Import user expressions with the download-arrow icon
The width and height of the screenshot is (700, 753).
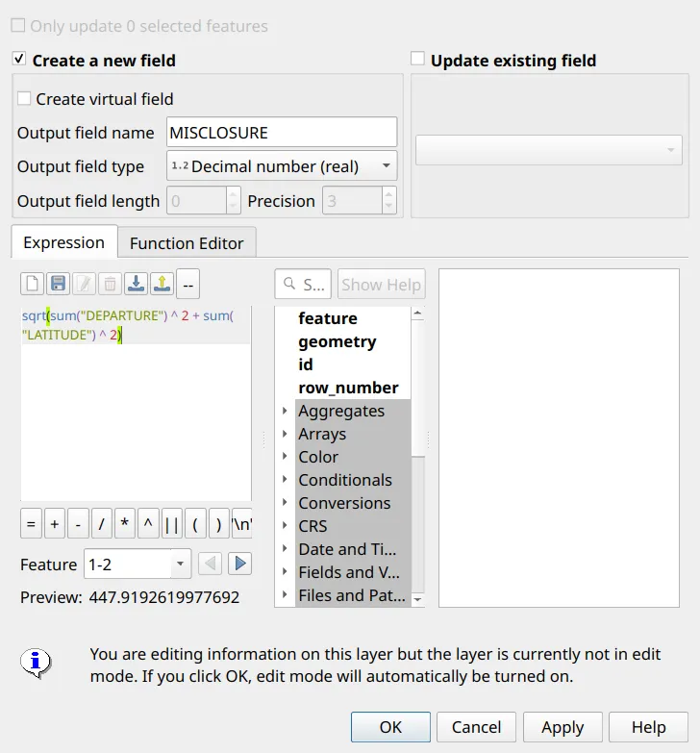136,284
